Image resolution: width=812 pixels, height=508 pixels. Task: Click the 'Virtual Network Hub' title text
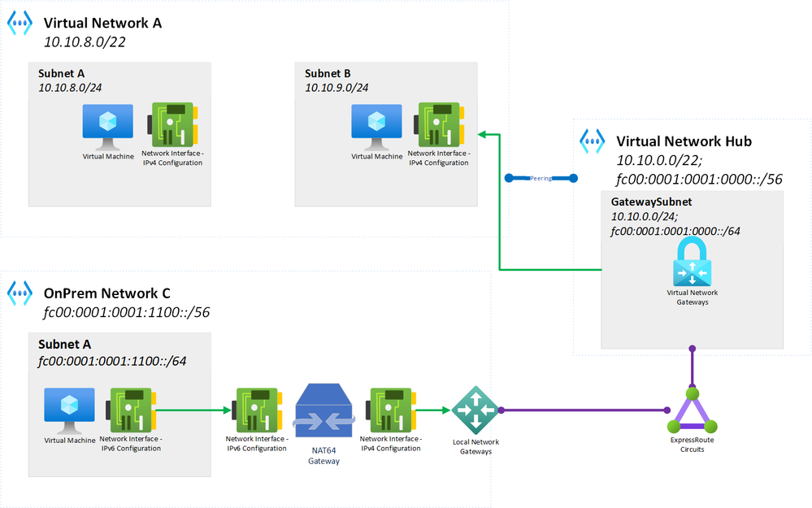pyautogui.click(x=684, y=141)
